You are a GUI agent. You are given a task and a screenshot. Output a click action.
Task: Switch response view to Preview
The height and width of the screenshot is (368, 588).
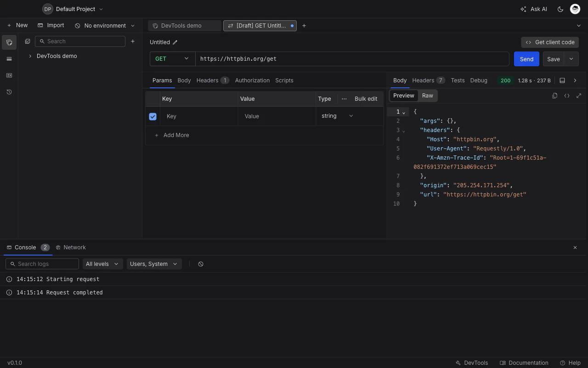click(x=404, y=96)
